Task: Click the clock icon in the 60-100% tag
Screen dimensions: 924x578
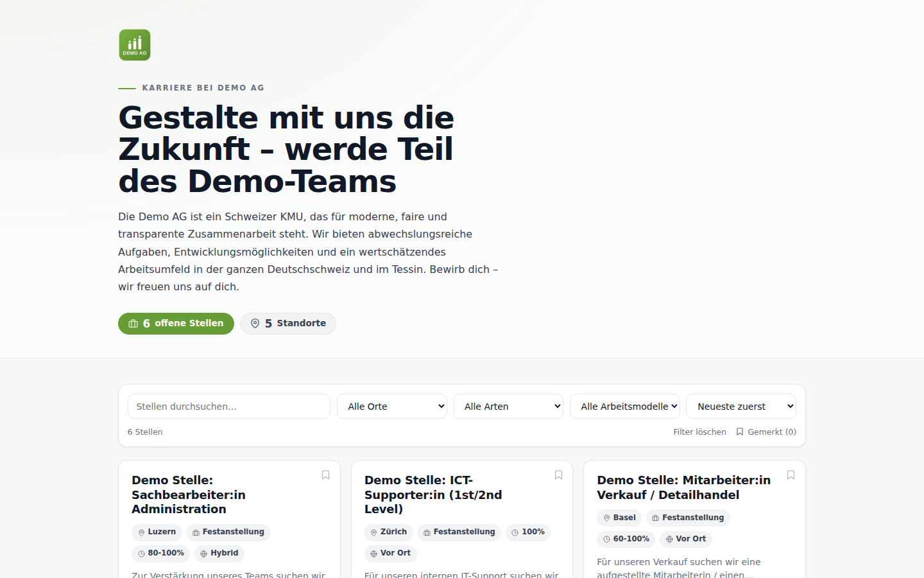Action: 606,539
